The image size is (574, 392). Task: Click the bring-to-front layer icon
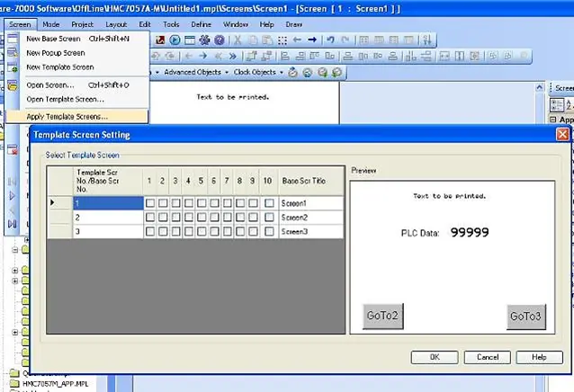(x=252, y=56)
